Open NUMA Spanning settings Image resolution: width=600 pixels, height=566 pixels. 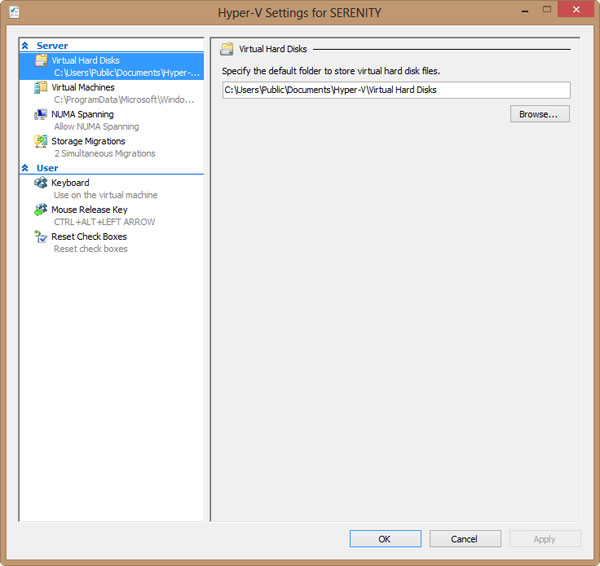point(112,120)
